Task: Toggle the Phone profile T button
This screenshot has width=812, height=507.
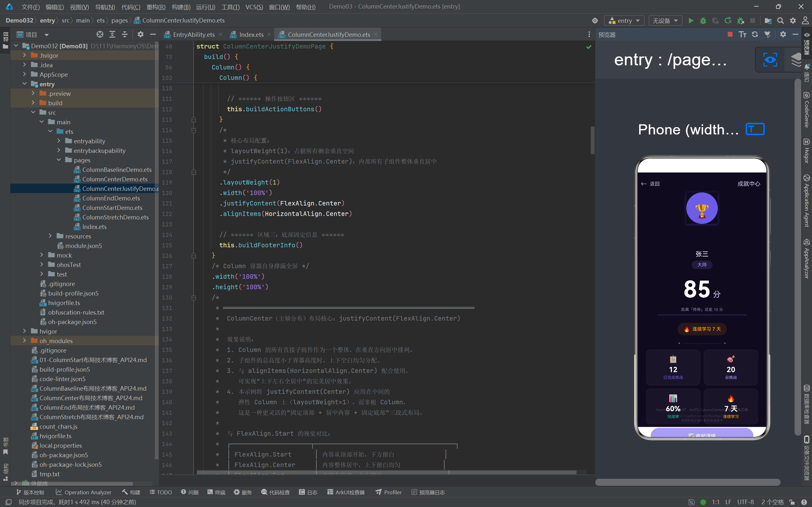Action: pos(755,129)
